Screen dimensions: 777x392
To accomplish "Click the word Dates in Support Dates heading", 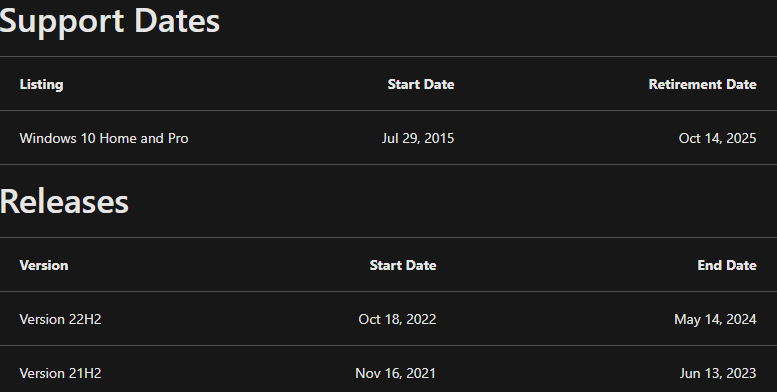I will pos(176,21).
